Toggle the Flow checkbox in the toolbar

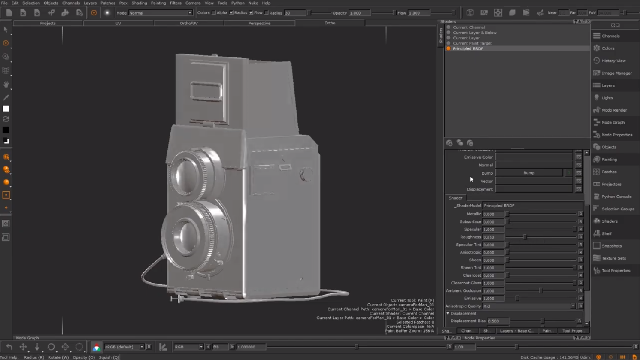click(x=251, y=13)
